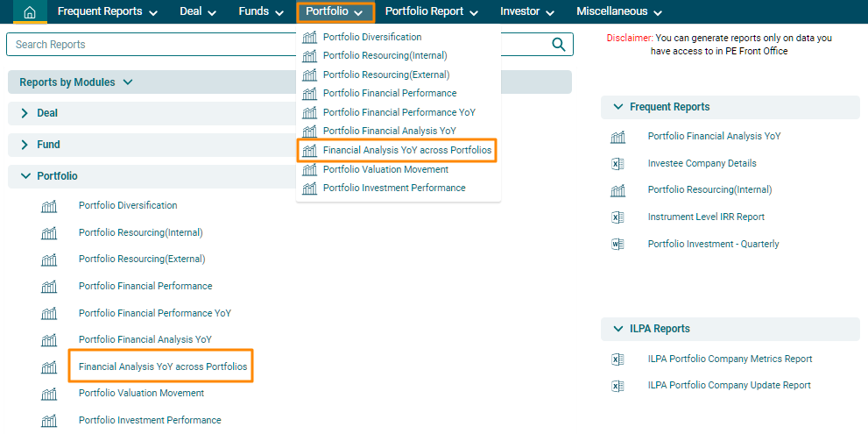Click the Search Reports input field

[x=276, y=45]
